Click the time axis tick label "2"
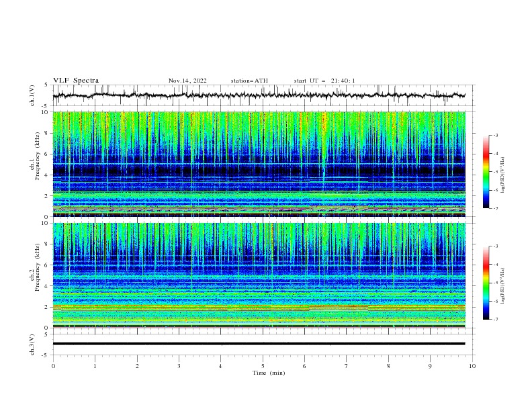 coord(137,366)
